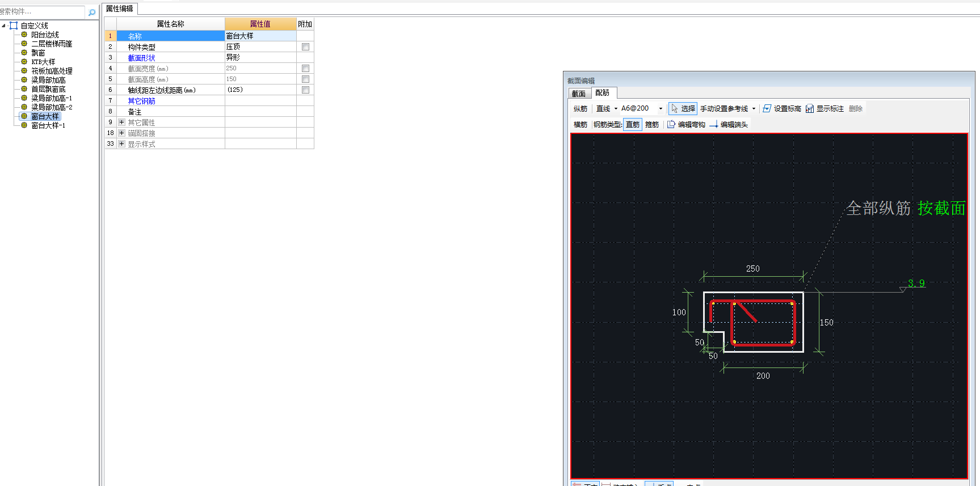
Task: Expand the 显示样式 property group
Action: pyautogui.click(x=121, y=144)
